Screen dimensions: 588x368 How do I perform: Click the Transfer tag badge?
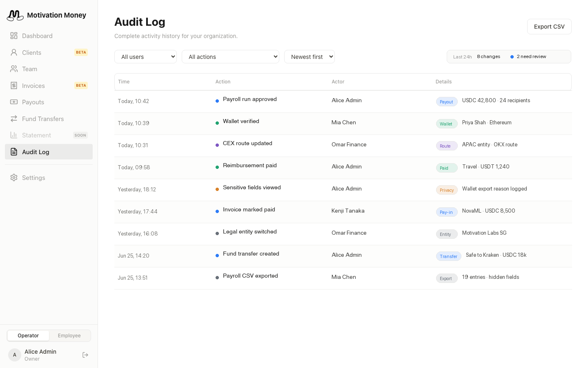pos(449,256)
